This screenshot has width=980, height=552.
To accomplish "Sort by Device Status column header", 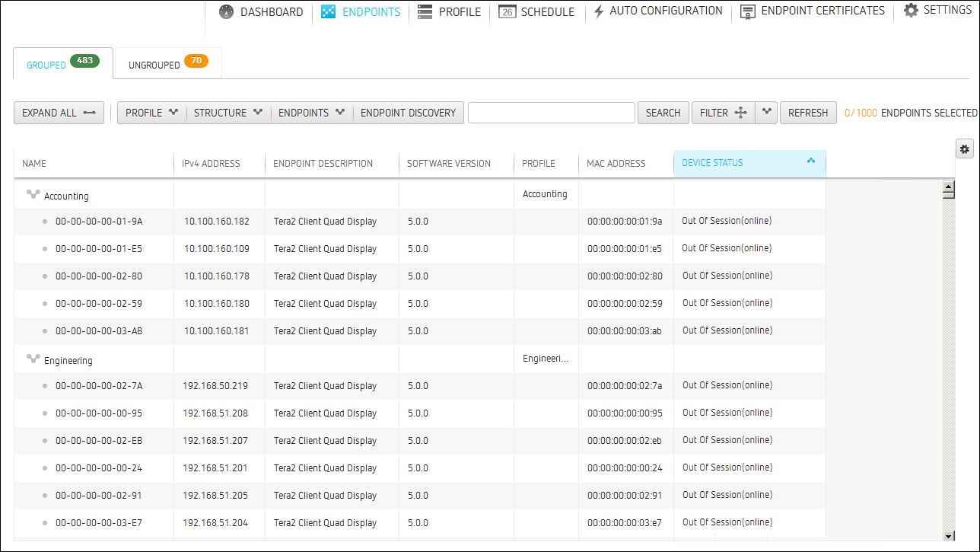I will (749, 163).
